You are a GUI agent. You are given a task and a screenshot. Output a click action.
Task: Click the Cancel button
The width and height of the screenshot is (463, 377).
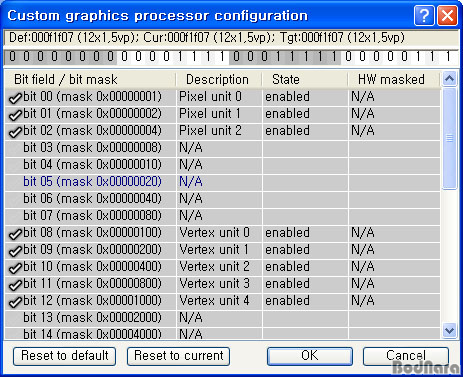(x=406, y=356)
